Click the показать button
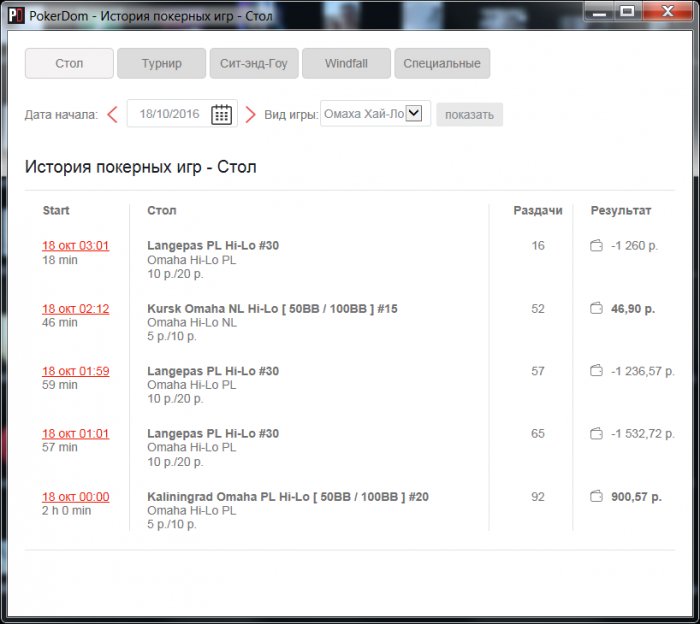 click(469, 115)
